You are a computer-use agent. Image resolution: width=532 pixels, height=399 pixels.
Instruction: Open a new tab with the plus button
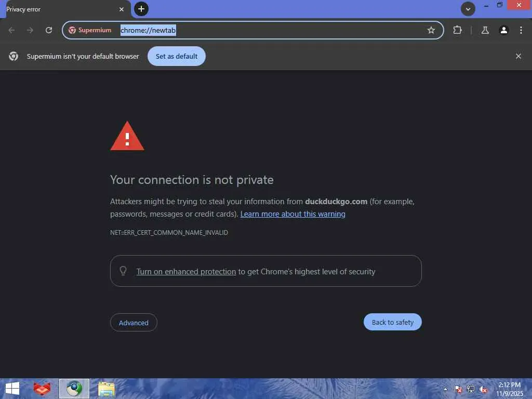coord(141,9)
